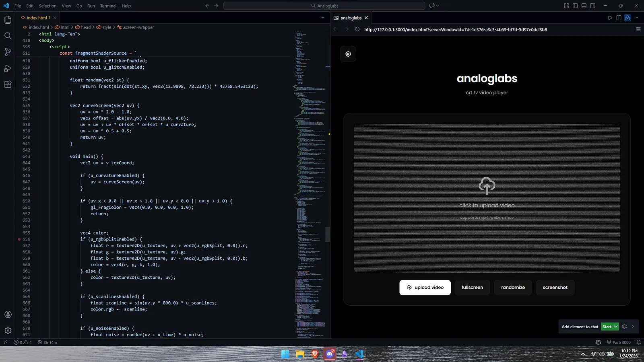Image resolution: width=644 pixels, height=362 pixels.
Task: Click the notifications bell in status bar
Action: (638, 342)
